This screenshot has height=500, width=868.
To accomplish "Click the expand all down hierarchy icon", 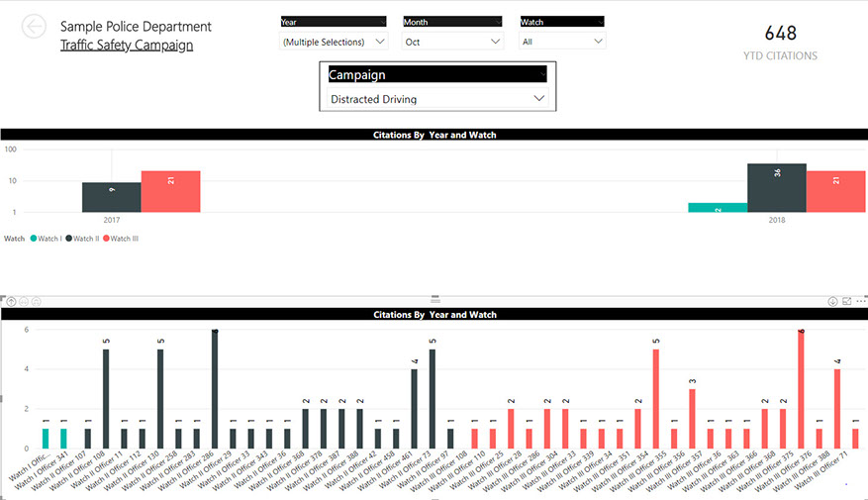I will click(x=36, y=301).
